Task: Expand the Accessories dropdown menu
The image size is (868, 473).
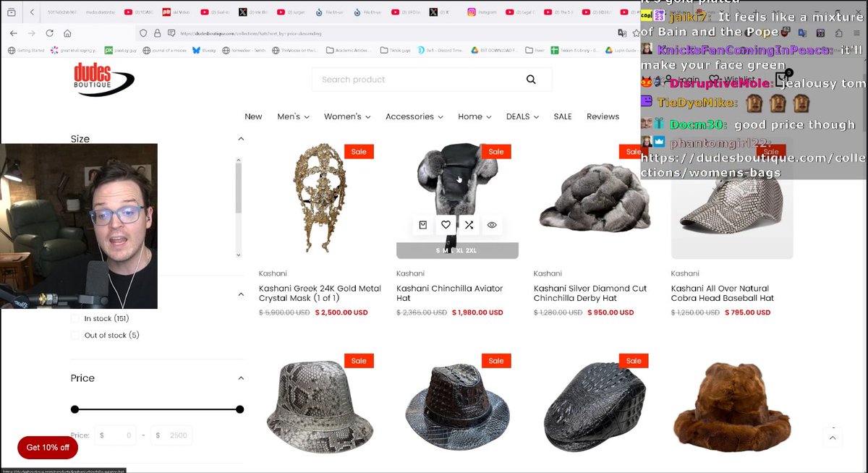Action: point(414,116)
